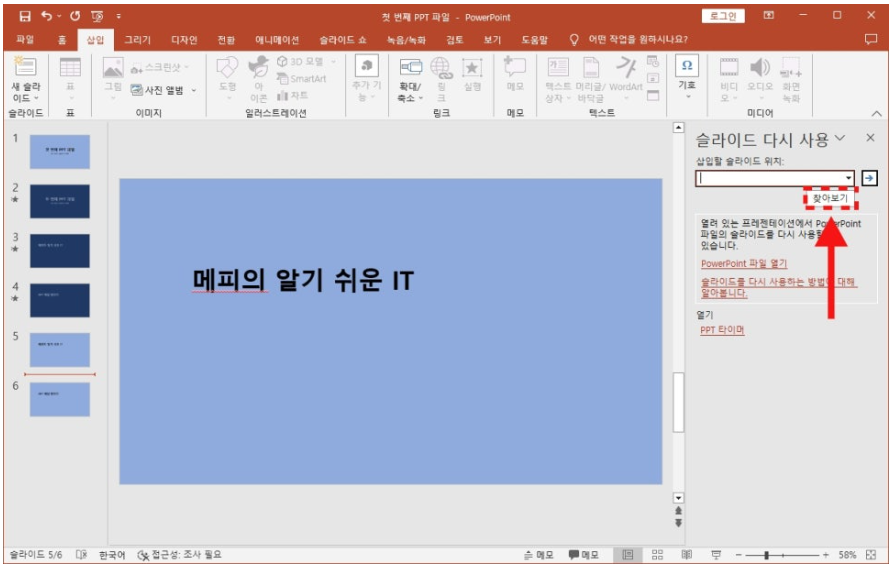Click the 머리글/바닥글 (Header/Footer) icon

(x=591, y=68)
